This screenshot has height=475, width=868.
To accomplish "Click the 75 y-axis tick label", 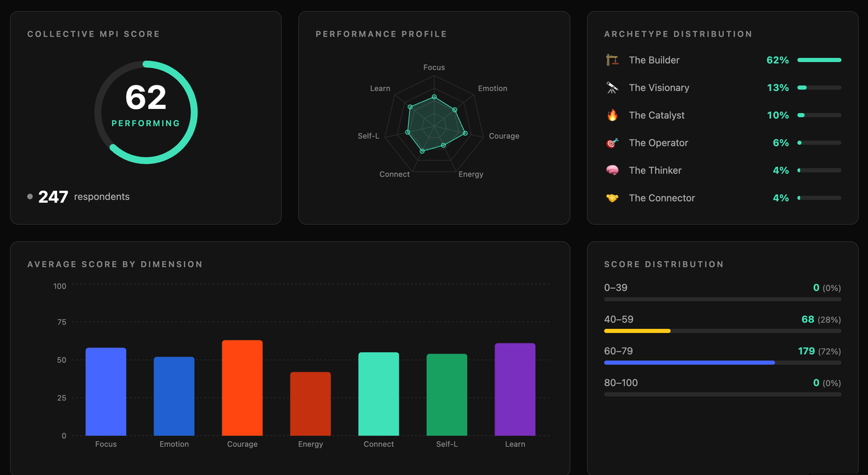I will (x=62, y=322).
